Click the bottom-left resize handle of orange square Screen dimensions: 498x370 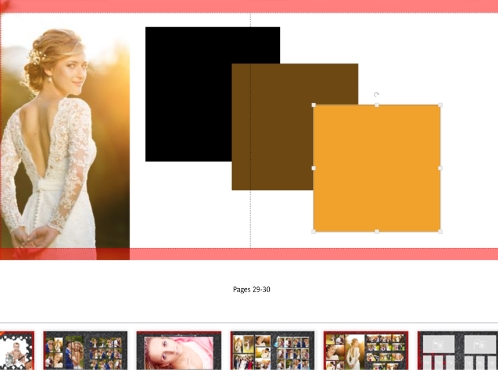(x=314, y=231)
